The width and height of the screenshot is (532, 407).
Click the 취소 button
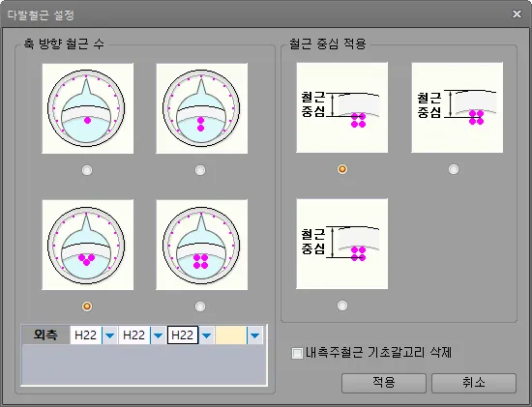474,383
